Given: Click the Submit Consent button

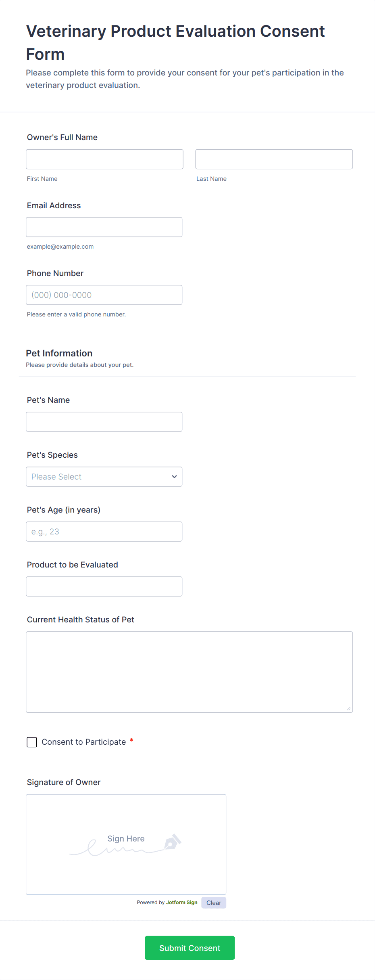Looking at the screenshot, I should point(190,948).
